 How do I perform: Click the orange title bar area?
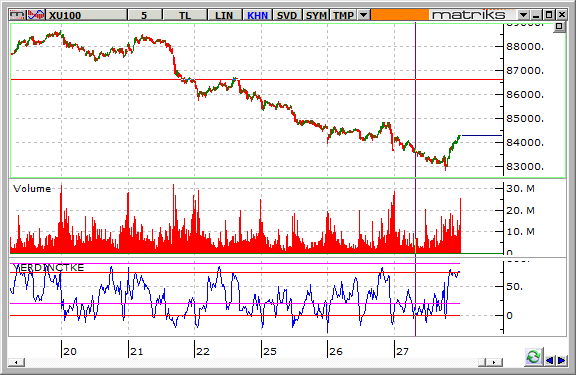(x=400, y=15)
